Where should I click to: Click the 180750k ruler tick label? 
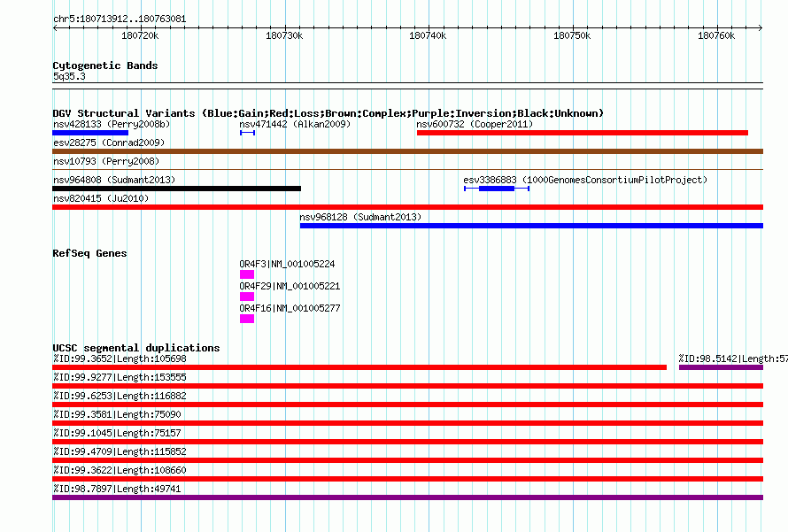[x=572, y=35]
